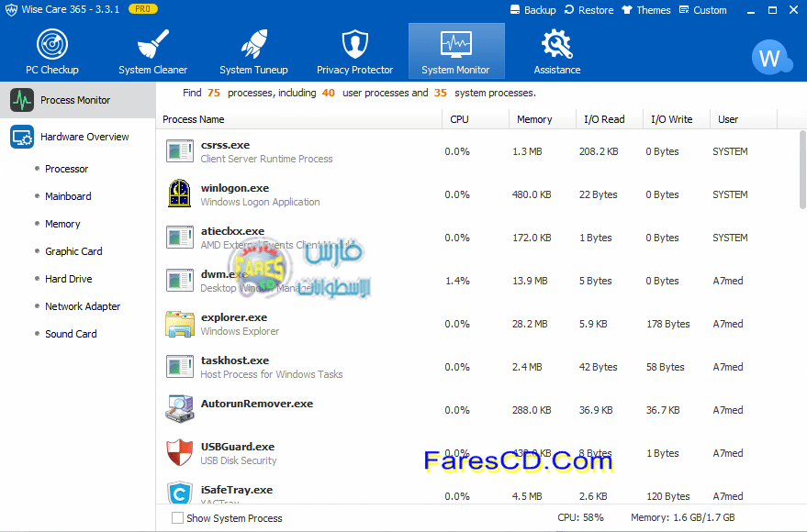Screen dimensions: 807x532
Task: Click the Backup button
Action: (532, 10)
